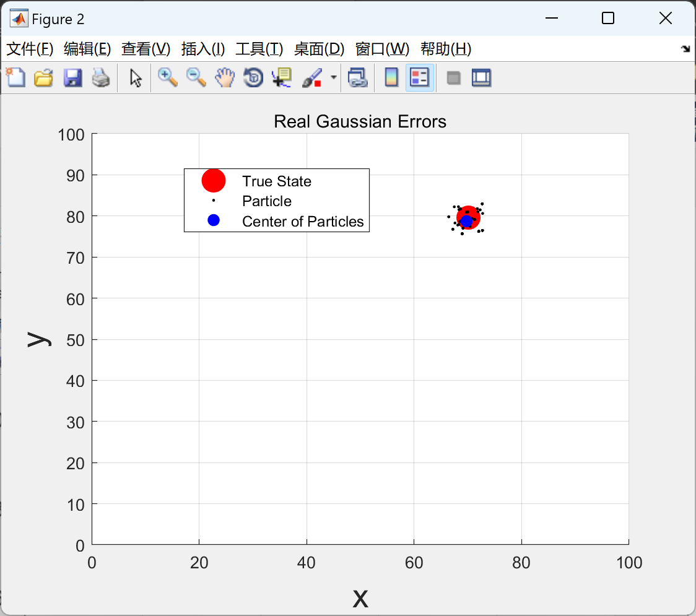Select the Brush data tool
This screenshot has height=616, width=696.
(312, 77)
